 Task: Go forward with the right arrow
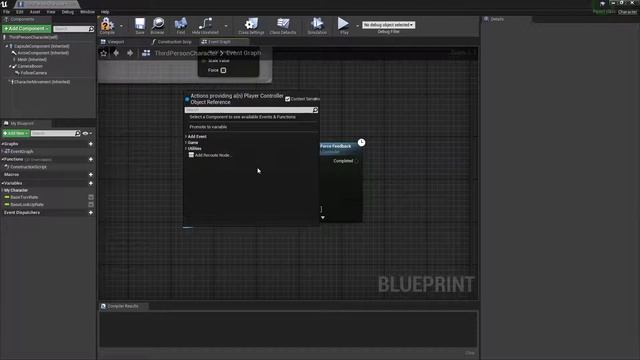click(x=130, y=53)
